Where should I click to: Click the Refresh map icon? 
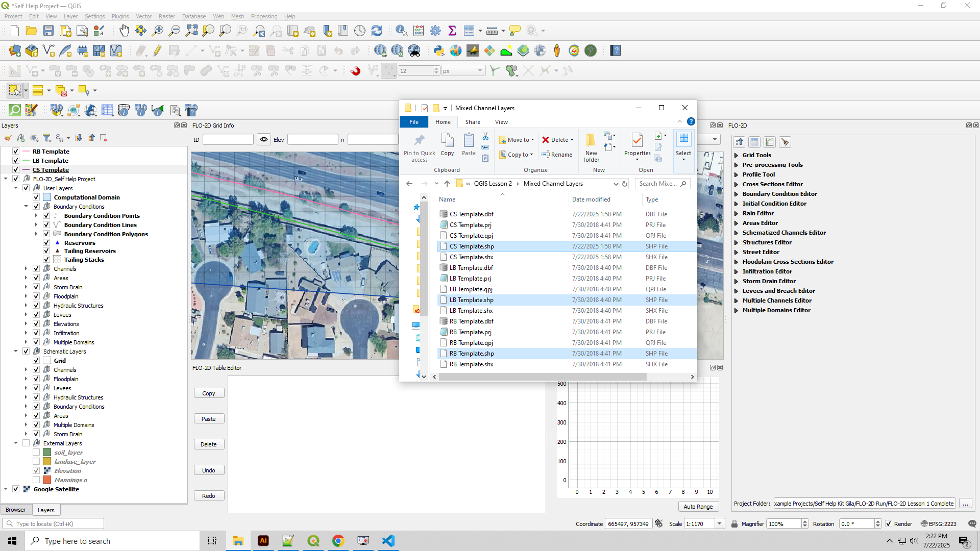pyautogui.click(x=377, y=31)
